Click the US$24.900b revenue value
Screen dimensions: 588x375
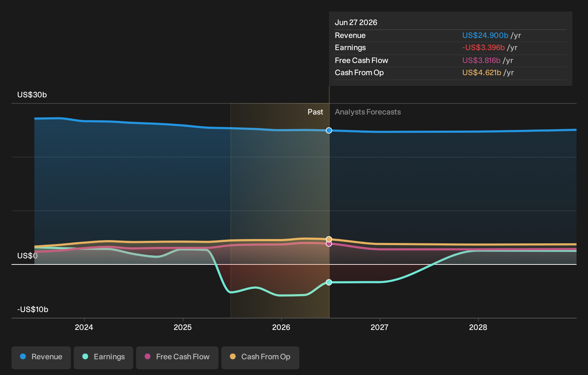coord(485,35)
